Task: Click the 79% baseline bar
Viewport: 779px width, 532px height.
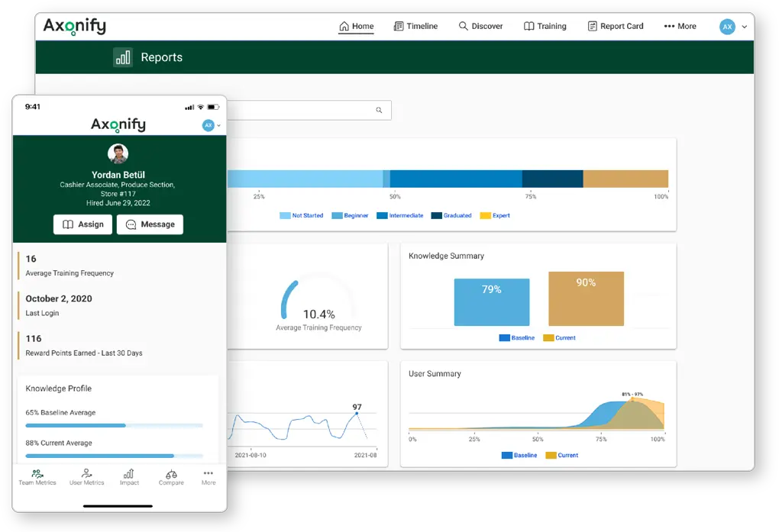Action: [x=492, y=302]
